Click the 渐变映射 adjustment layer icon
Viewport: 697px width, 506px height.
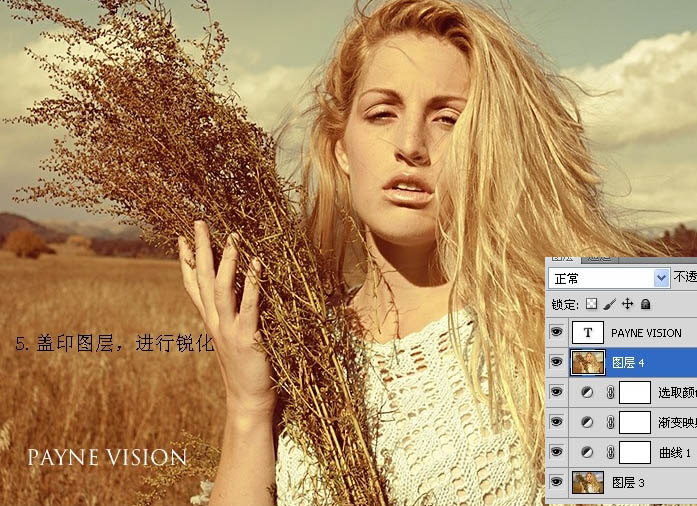[587, 423]
